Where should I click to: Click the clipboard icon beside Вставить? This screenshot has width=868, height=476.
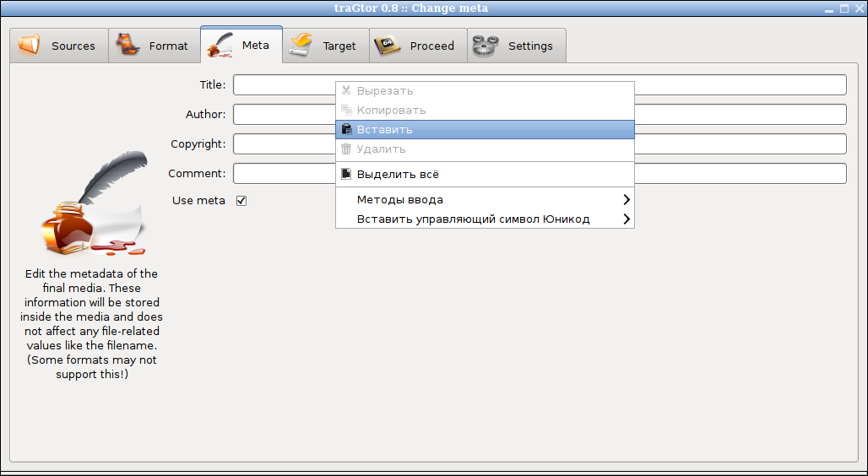click(x=346, y=129)
